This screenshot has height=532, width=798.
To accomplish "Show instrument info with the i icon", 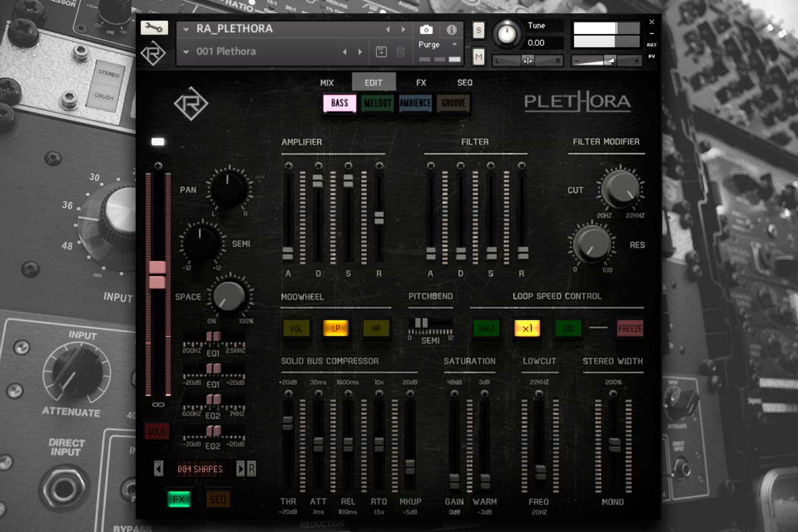I will click(452, 29).
